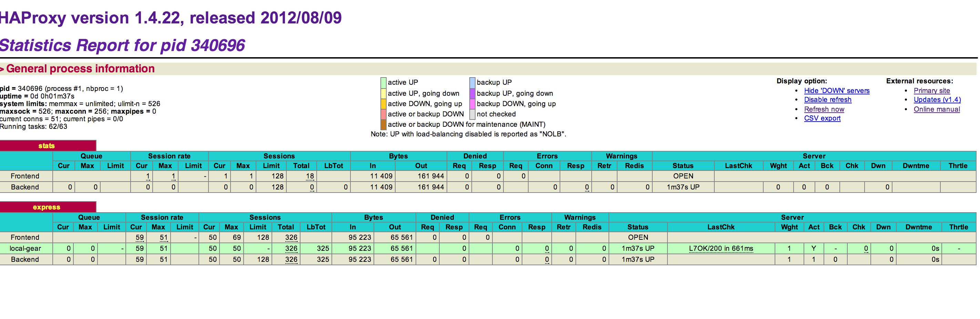
Task: Click session rate 59 in express Frontend
Action: pyautogui.click(x=140, y=237)
